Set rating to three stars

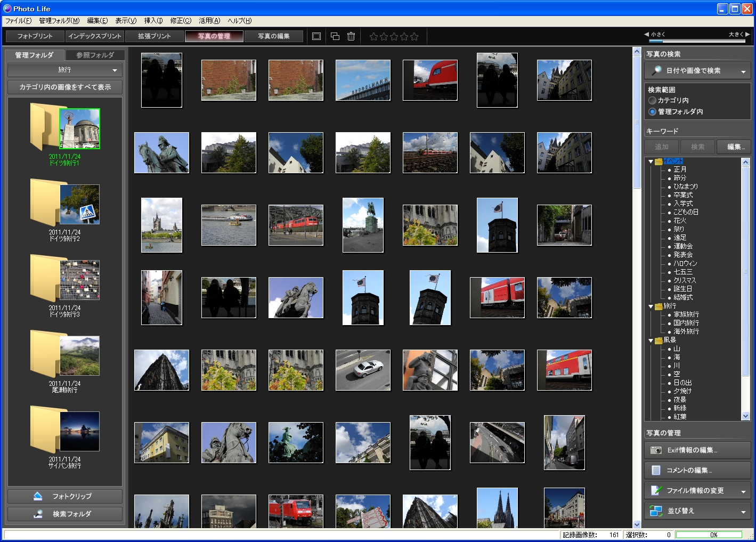tap(394, 37)
